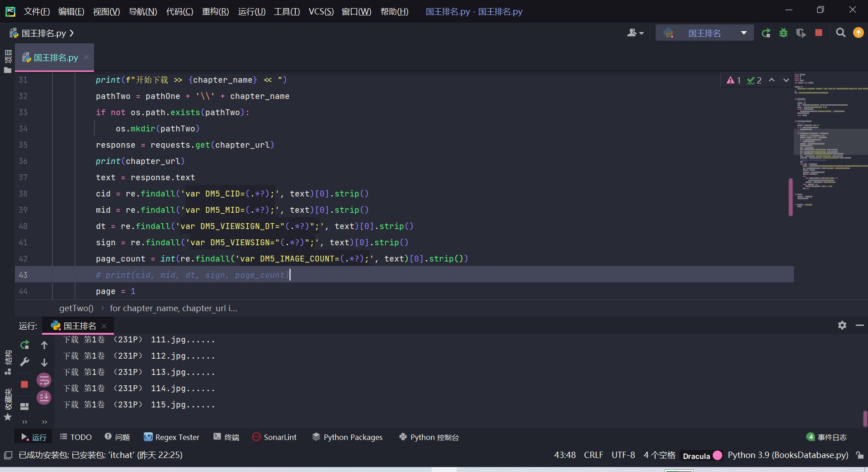Click getTwo() breadcrumb in editor
Viewport: 868px width, 472px height.
[76, 308]
